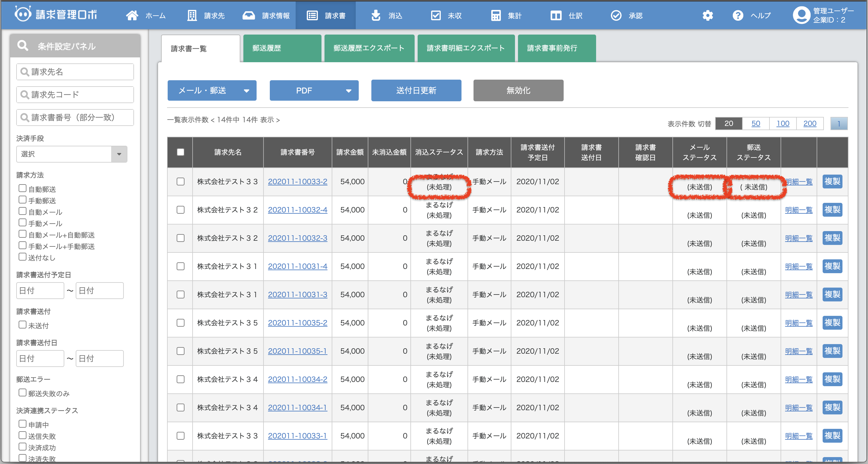Viewport: 868px width, 464px height.
Task: Open the 決済手段 選択 combo box
Action: [x=72, y=154]
